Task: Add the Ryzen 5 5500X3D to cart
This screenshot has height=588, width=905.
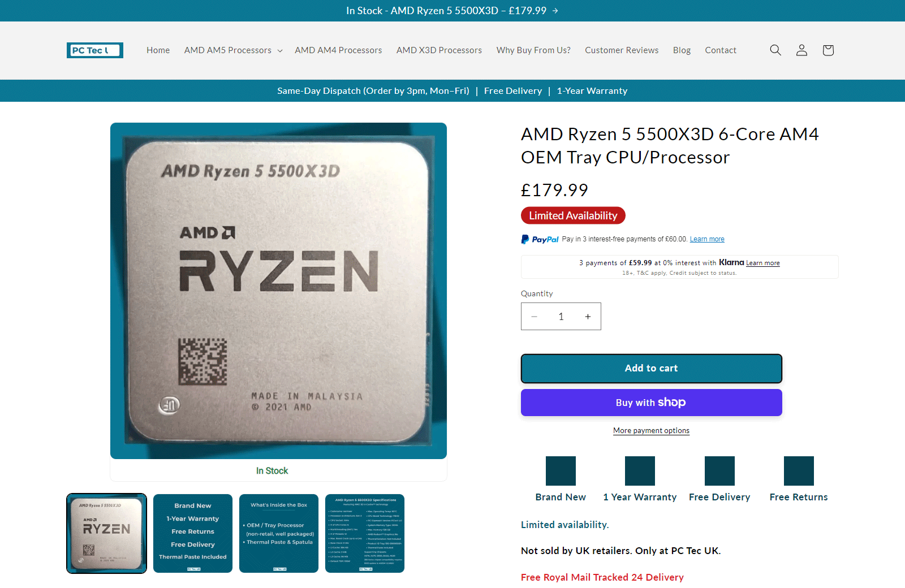Action: pos(651,368)
